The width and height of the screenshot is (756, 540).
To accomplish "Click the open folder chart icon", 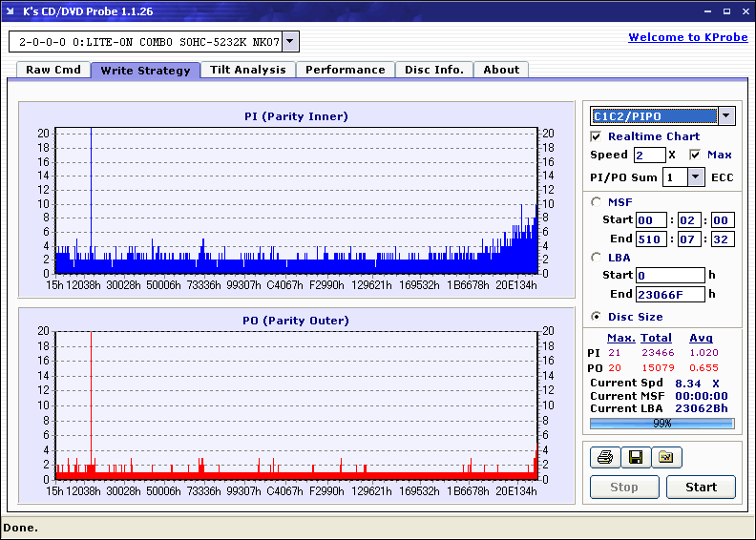I will (666, 458).
